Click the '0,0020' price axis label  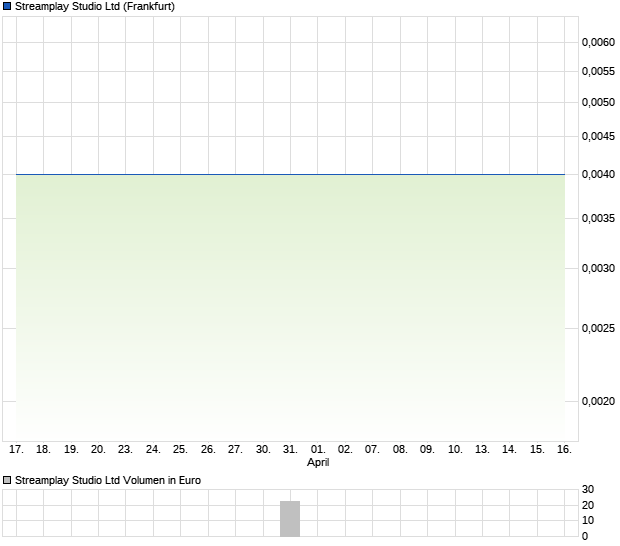pos(598,401)
